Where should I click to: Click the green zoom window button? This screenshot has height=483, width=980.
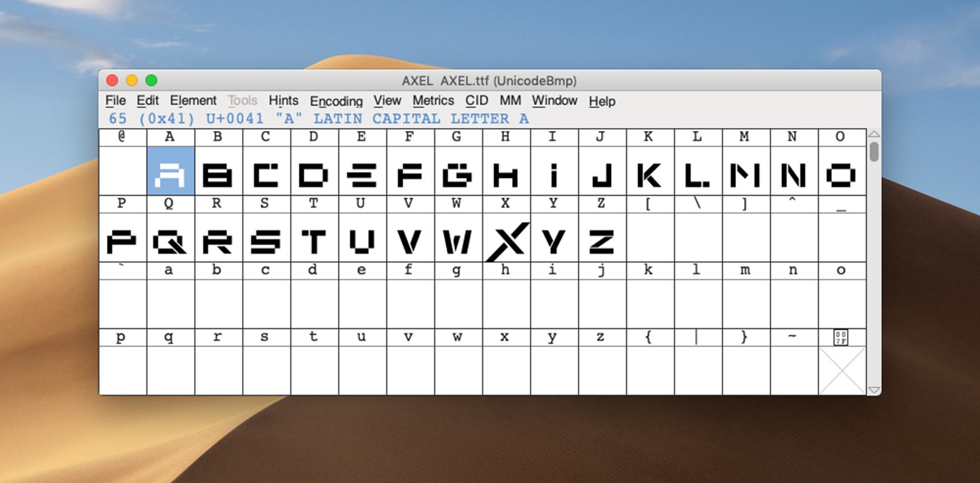click(151, 80)
